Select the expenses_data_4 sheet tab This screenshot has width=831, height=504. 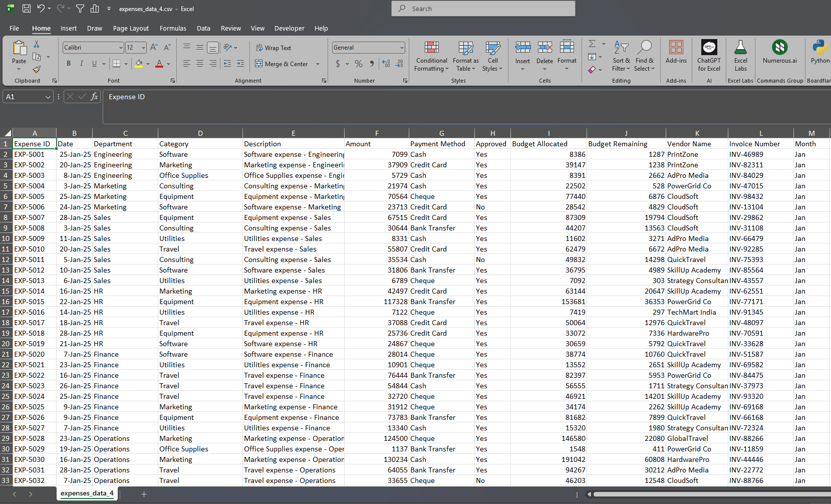87,493
